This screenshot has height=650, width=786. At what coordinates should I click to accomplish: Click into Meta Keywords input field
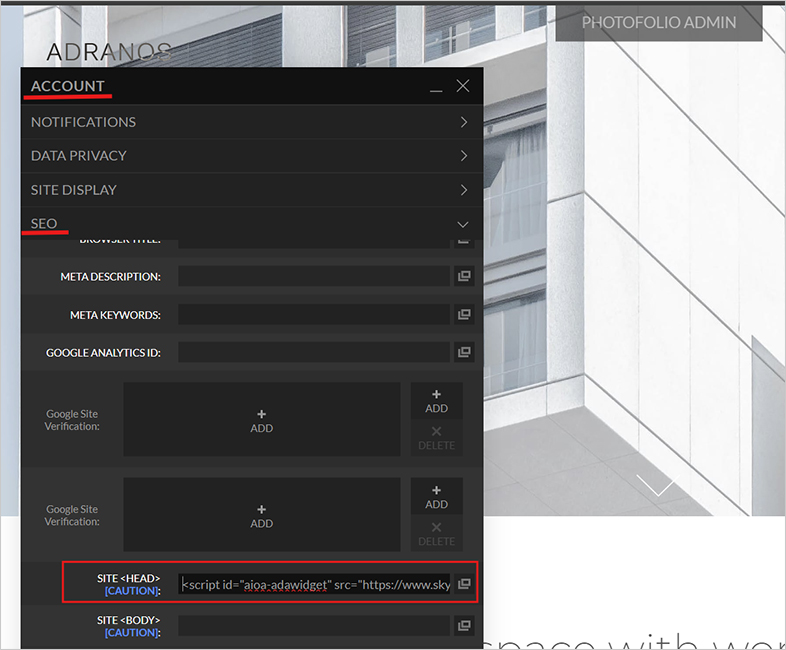pos(314,314)
